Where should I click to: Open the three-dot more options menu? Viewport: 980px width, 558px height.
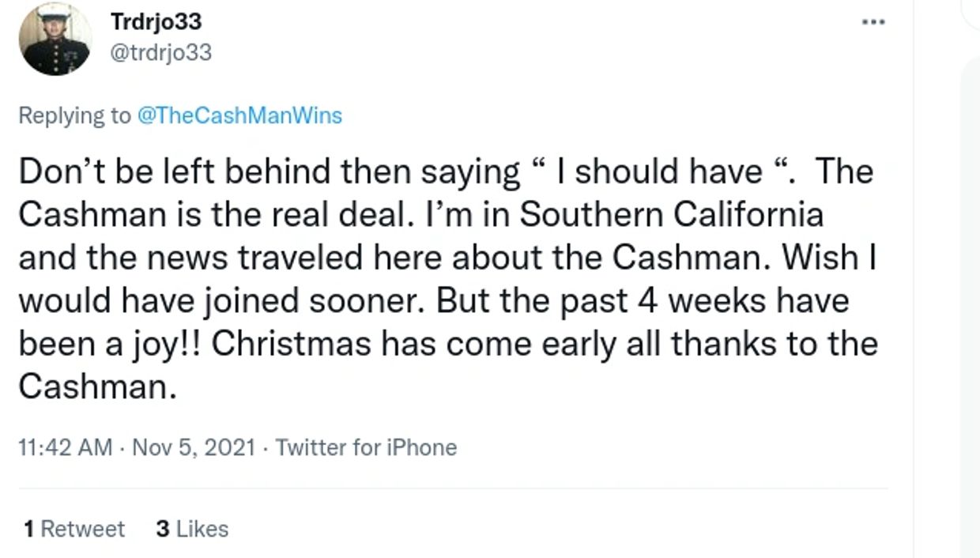[x=873, y=21]
